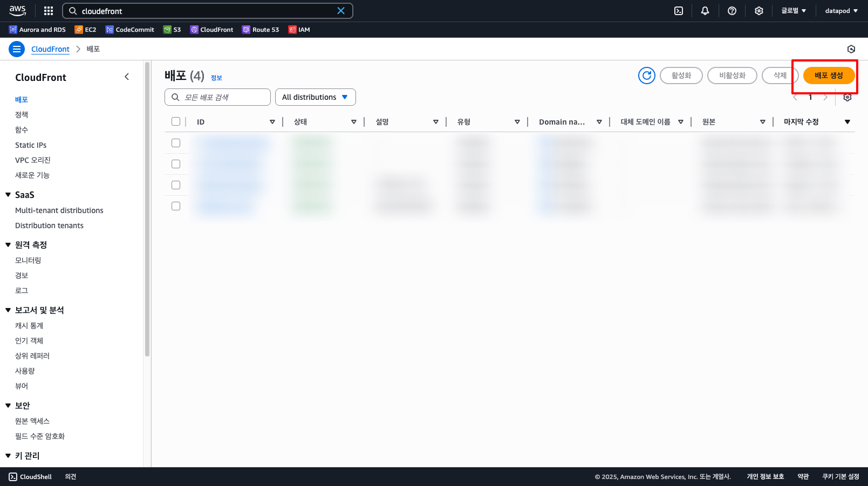
Task: Open 캐시 통계 in the sidebar
Action: click(29, 326)
